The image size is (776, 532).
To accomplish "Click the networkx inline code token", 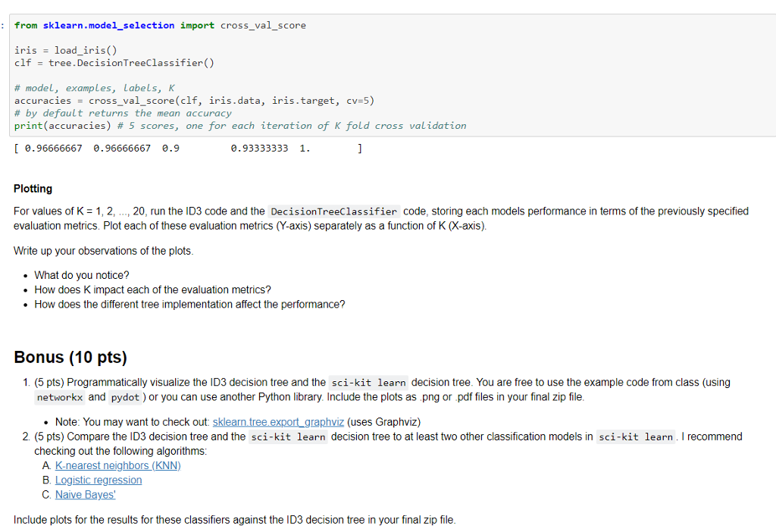I will coord(59,397).
